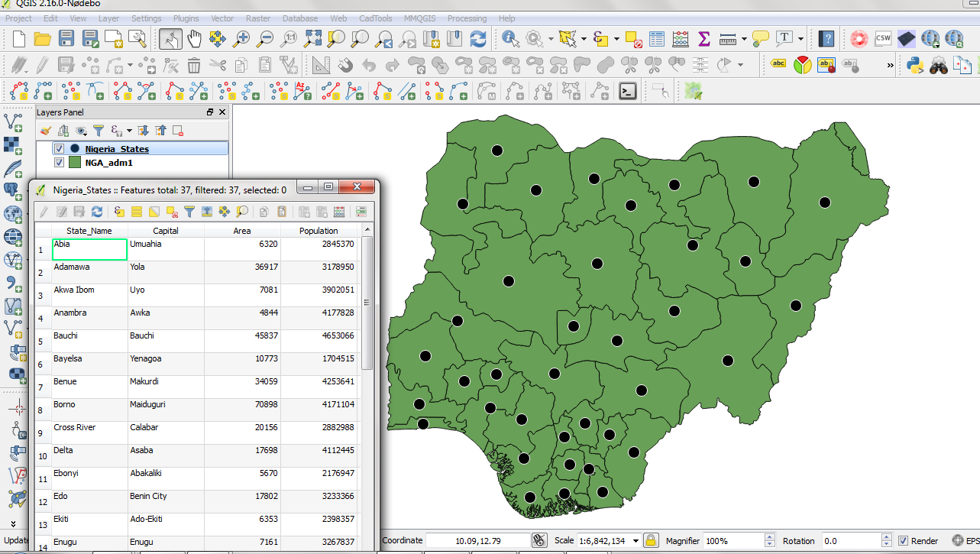Toggle the Render checkbox in the status bar
980x554 pixels.
pyautogui.click(x=903, y=540)
